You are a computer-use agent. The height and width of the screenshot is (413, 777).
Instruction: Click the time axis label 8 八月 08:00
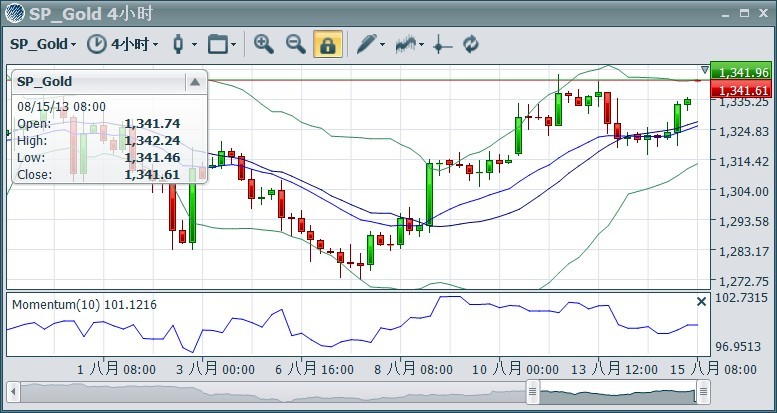[413, 369]
